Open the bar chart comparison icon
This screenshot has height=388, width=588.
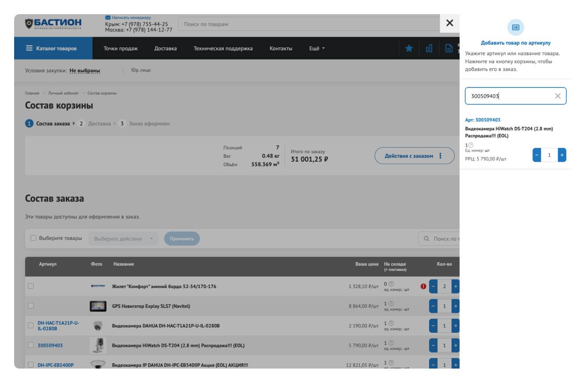tap(429, 49)
